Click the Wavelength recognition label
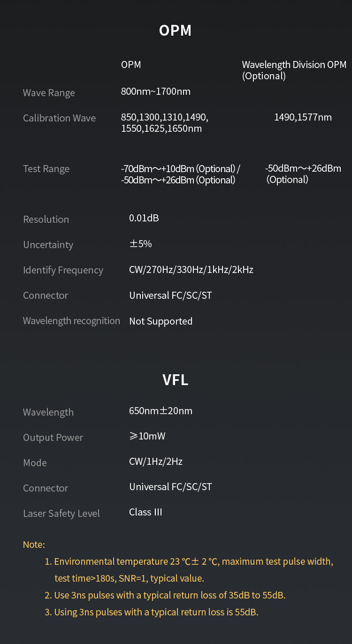 [x=71, y=321]
